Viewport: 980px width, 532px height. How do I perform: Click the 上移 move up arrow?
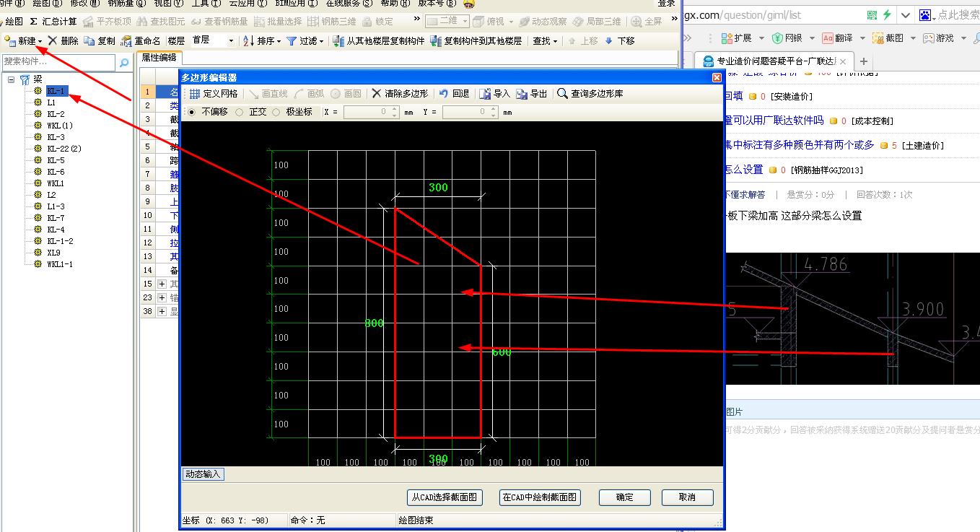583,41
